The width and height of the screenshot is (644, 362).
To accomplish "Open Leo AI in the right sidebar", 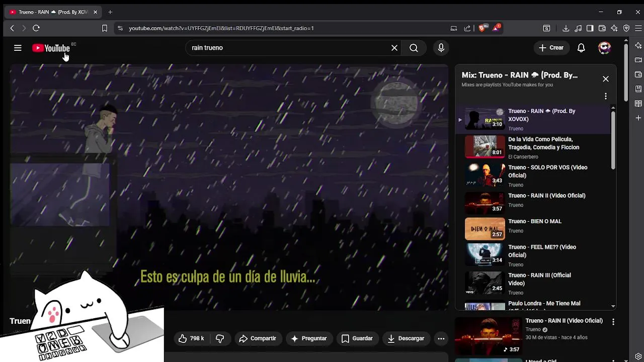I will click(638, 46).
